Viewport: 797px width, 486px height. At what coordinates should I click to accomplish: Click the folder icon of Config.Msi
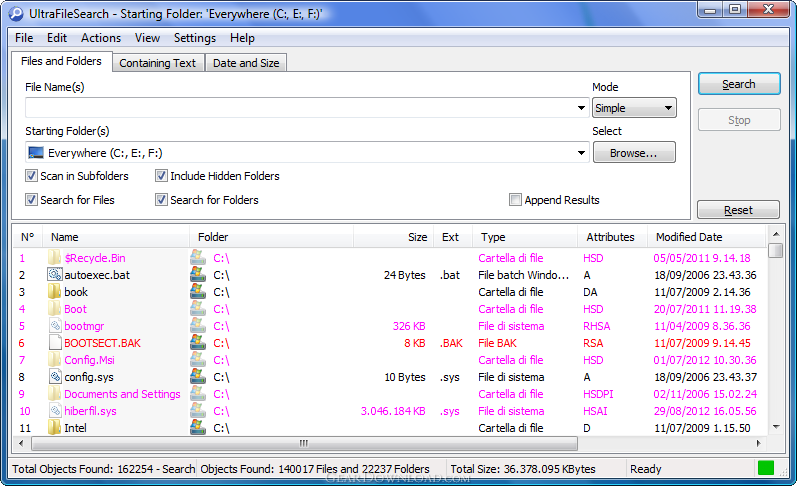[x=54, y=360]
